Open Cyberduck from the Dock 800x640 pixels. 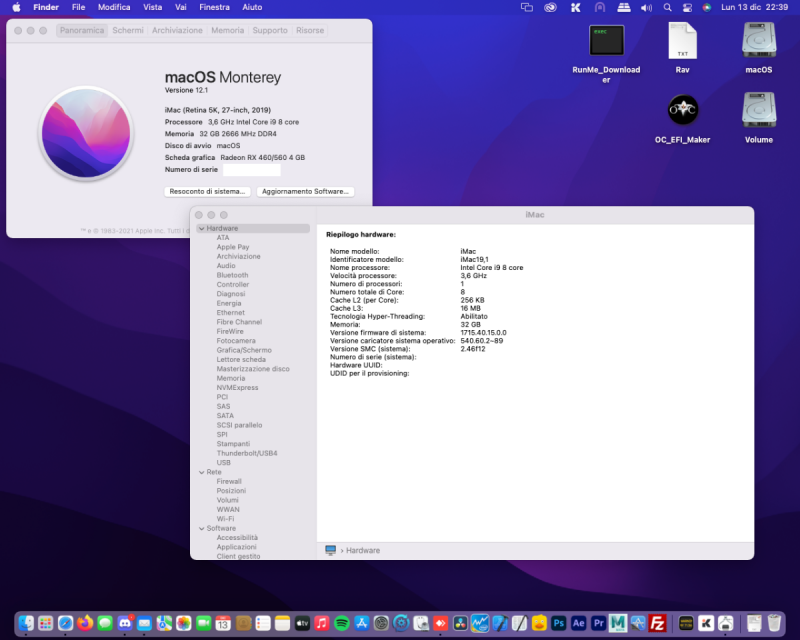539,623
